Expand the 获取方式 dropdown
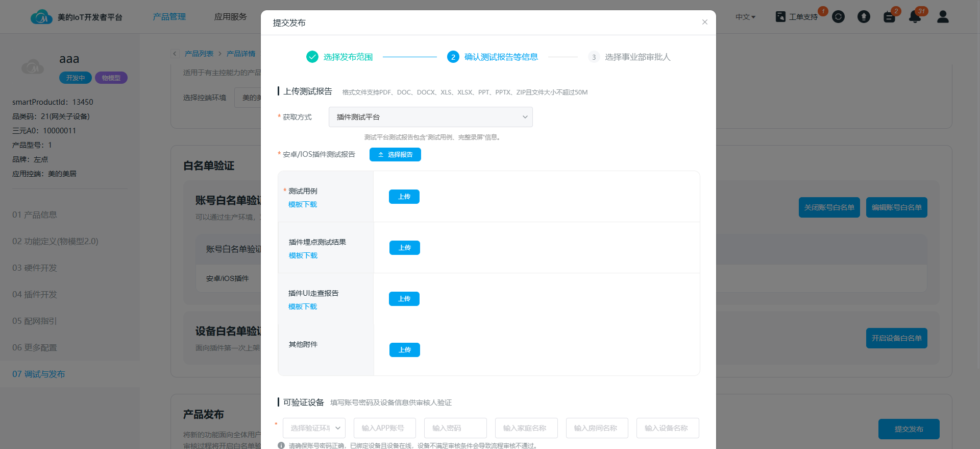980x449 pixels. click(x=430, y=117)
